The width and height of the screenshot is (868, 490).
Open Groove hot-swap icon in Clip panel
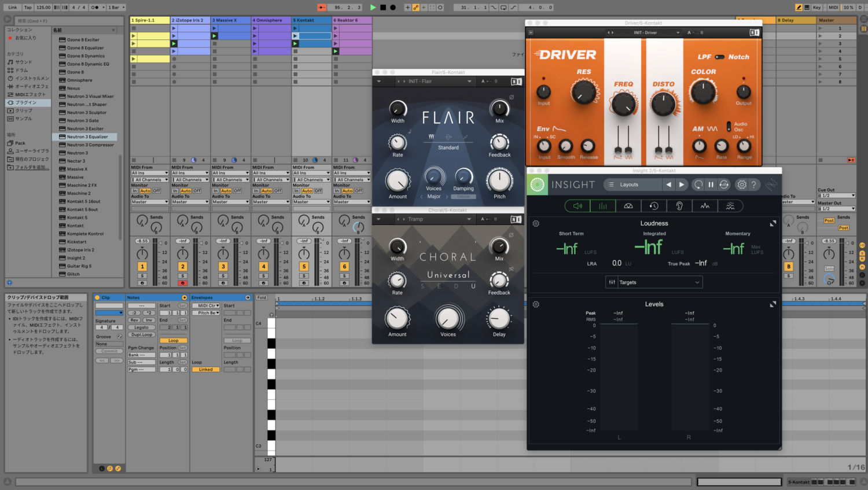click(120, 337)
